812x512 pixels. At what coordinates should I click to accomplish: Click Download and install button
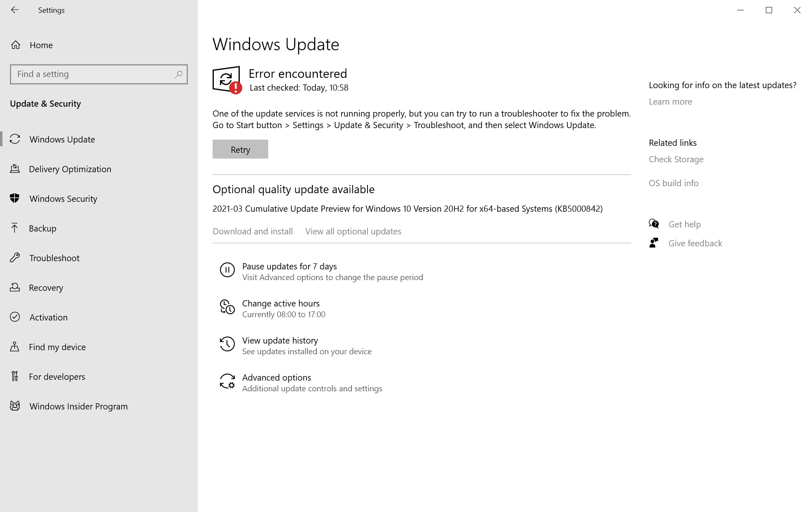coord(253,231)
